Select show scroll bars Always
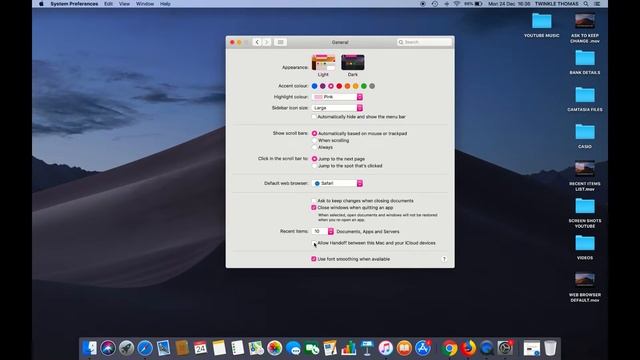This screenshot has height=360, width=640. pyautogui.click(x=314, y=147)
